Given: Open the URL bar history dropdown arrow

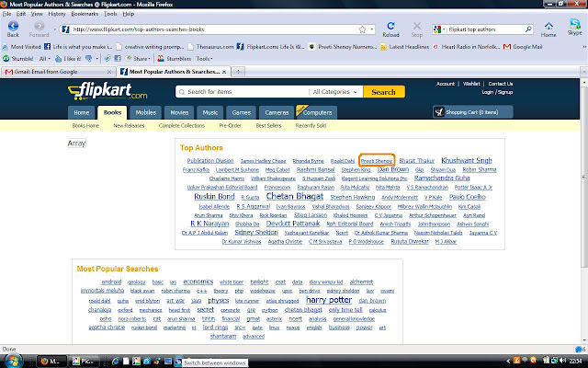Looking at the screenshot, I should click(372, 29).
